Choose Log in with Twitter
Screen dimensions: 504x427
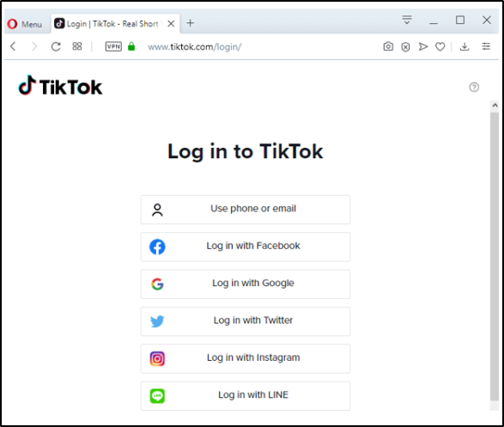[x=246, y=321]
